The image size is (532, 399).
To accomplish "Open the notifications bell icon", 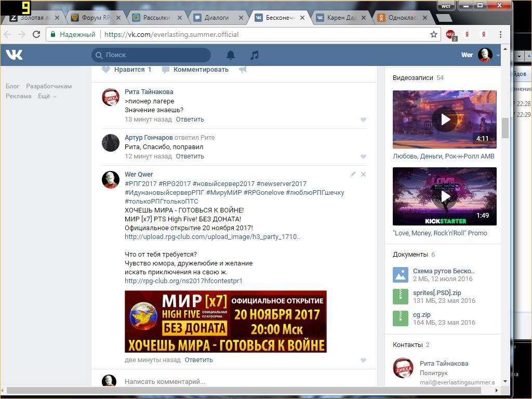I will (231, 55).
